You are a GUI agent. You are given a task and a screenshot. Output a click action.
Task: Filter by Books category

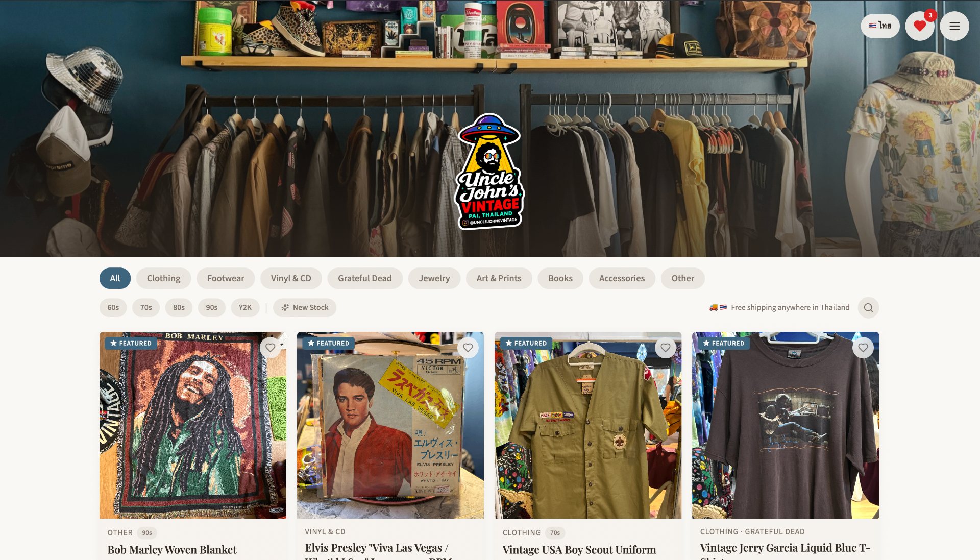pyautogui.click(x=560, y=278)
